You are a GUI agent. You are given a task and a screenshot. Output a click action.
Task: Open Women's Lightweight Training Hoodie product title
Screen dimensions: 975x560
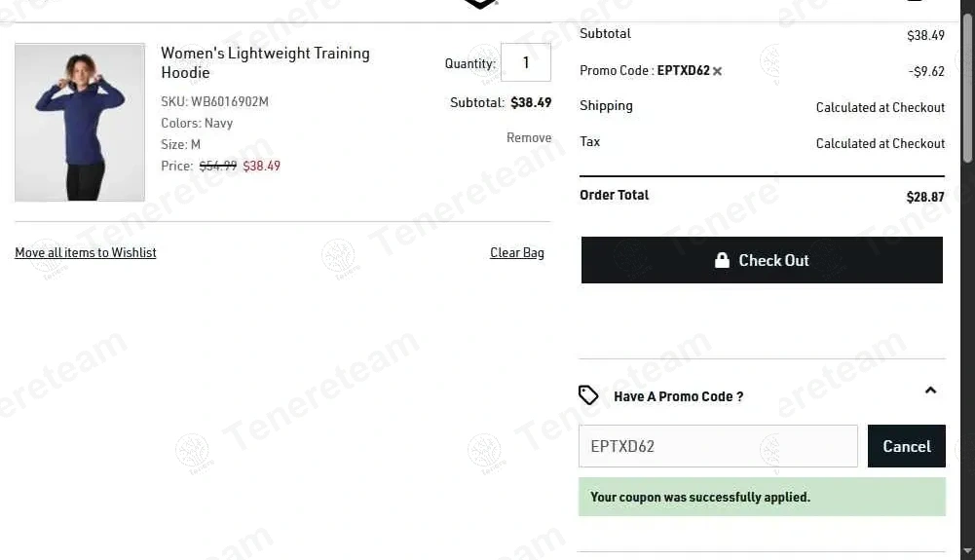click(x=265, y=62)
